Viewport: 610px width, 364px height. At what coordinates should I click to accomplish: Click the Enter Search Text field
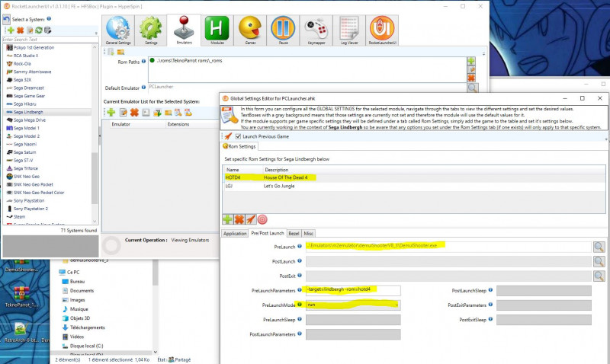click(x=50, y=40)
